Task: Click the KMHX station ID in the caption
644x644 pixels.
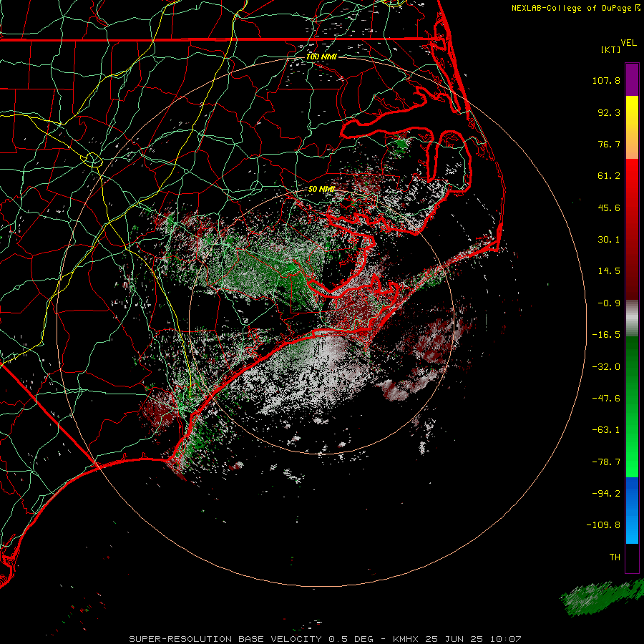Action: pyautogui.click(x=406, y=639)
